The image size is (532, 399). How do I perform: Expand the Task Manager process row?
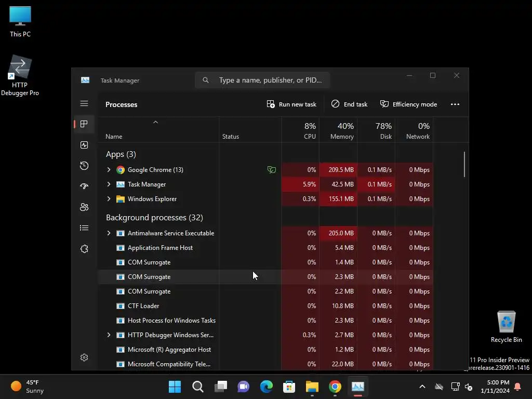point(109,184)
